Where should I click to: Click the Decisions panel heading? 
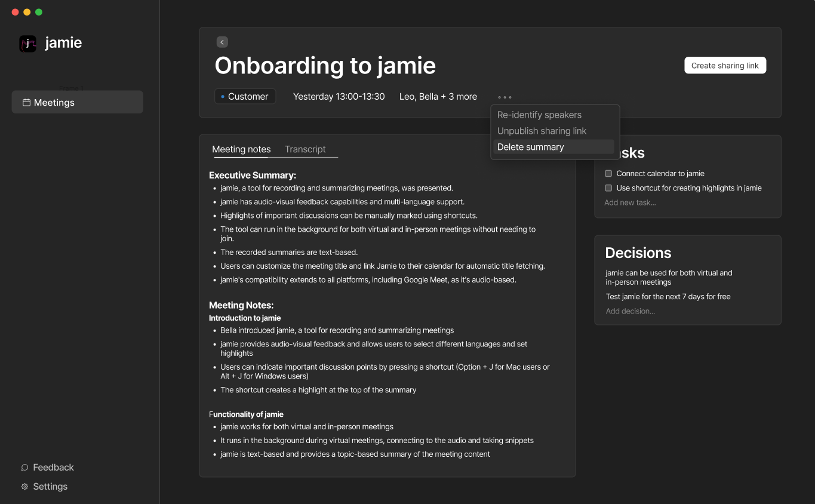[x=638, y=253]
